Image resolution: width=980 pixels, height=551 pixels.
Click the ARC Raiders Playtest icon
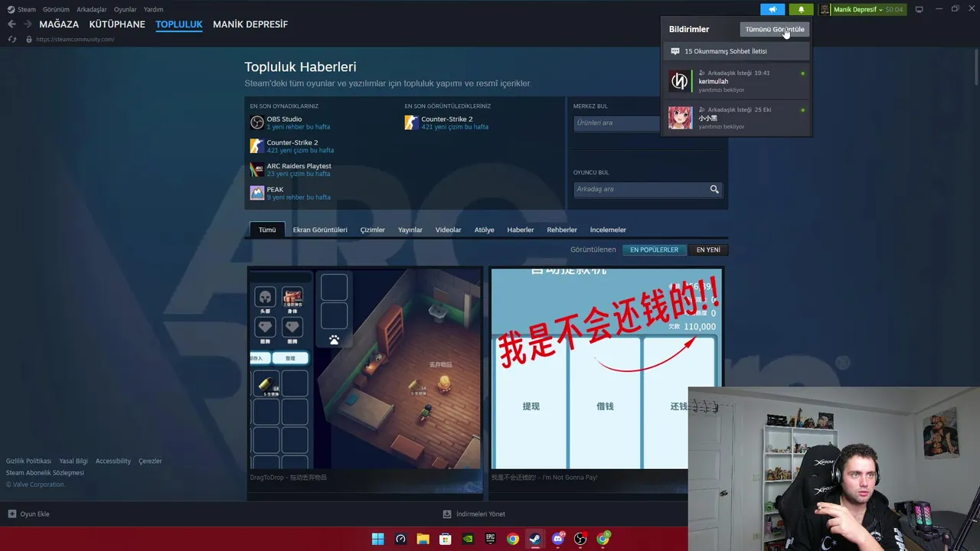point(257,169)
